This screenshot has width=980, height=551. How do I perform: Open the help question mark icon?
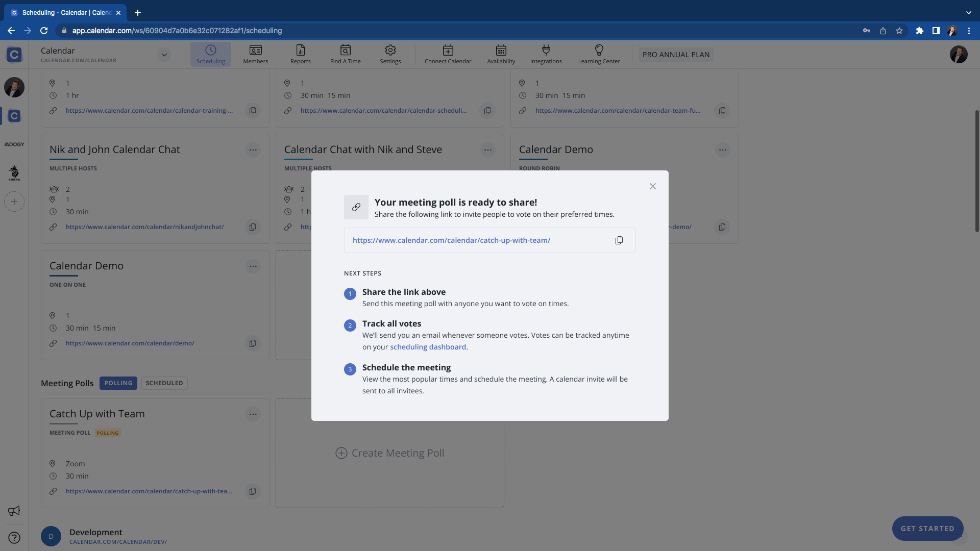coord(14,538)
